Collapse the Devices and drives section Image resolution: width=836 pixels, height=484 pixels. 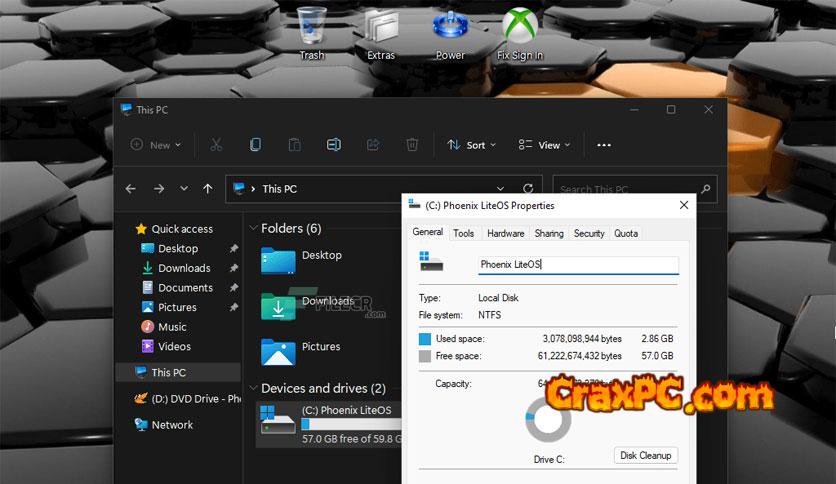point(253,389)
